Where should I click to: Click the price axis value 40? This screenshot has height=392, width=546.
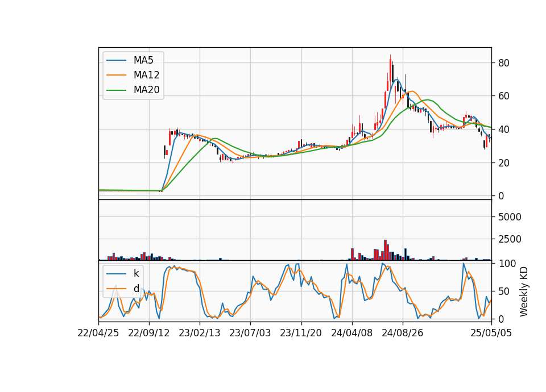[x=503, y=130]
